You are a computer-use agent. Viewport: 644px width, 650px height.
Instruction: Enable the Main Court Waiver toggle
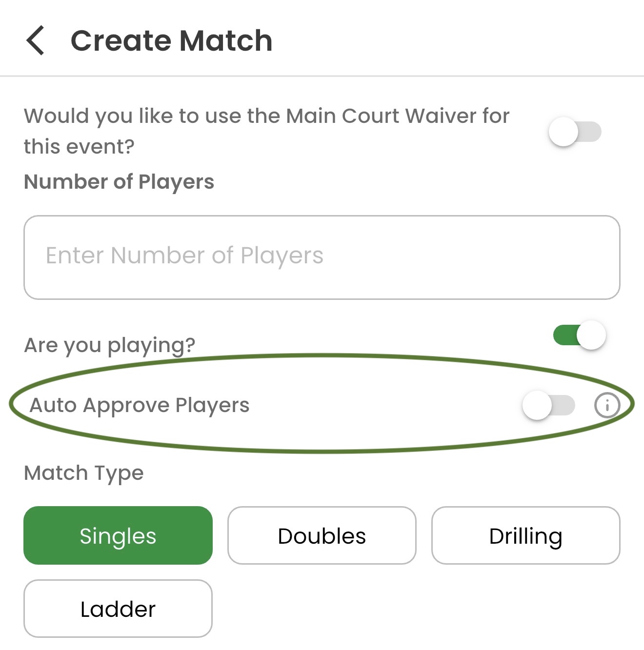coord(575,132)
